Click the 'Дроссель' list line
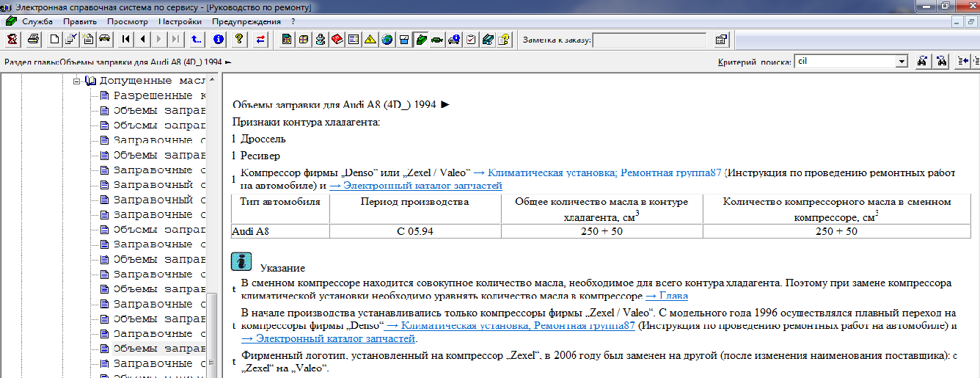The image size is (980, 378). [263, 138]
